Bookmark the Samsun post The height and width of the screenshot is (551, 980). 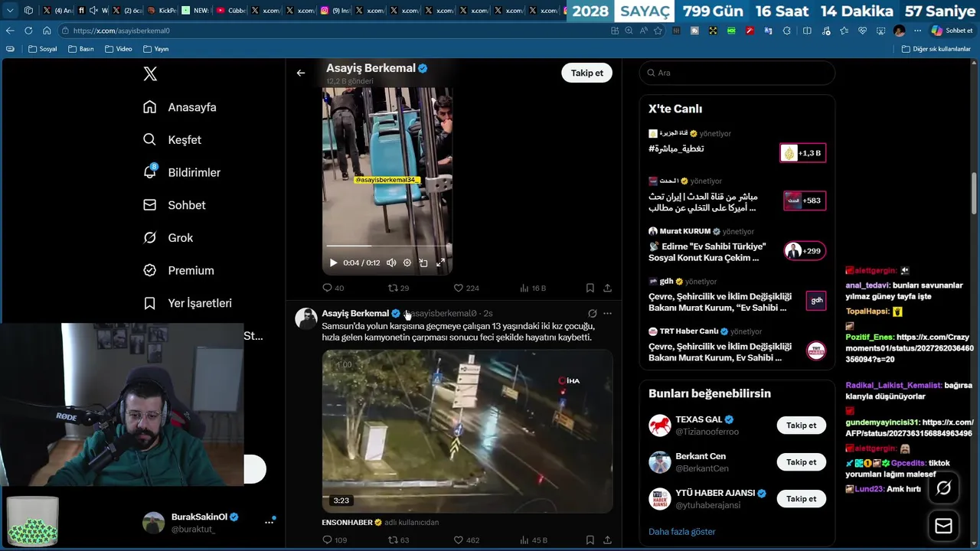pos(590,540)
